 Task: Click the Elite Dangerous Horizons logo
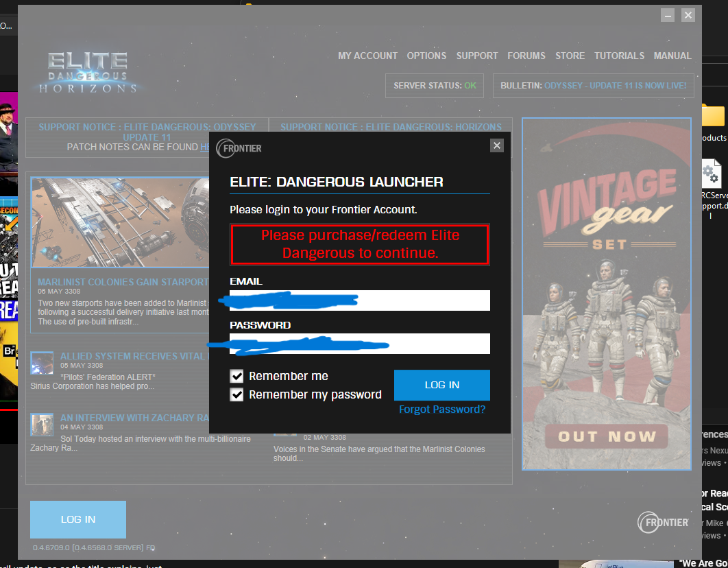(88, 73)
